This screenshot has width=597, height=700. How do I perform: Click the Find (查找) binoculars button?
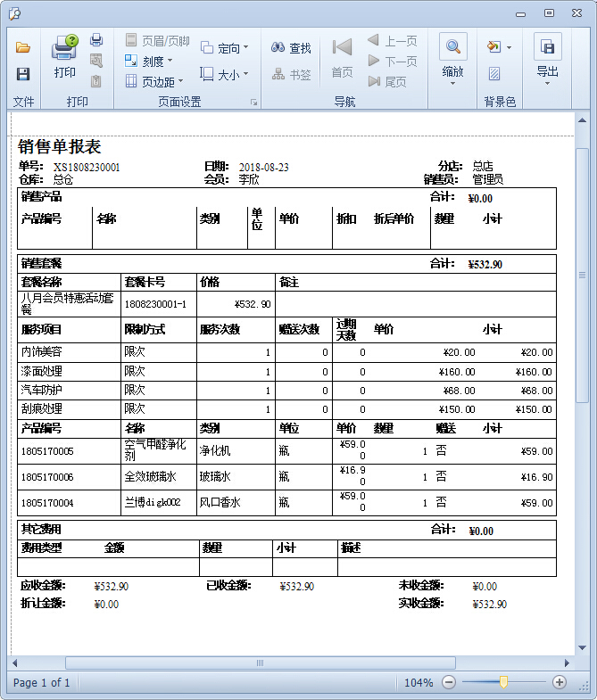click(291, 48)
